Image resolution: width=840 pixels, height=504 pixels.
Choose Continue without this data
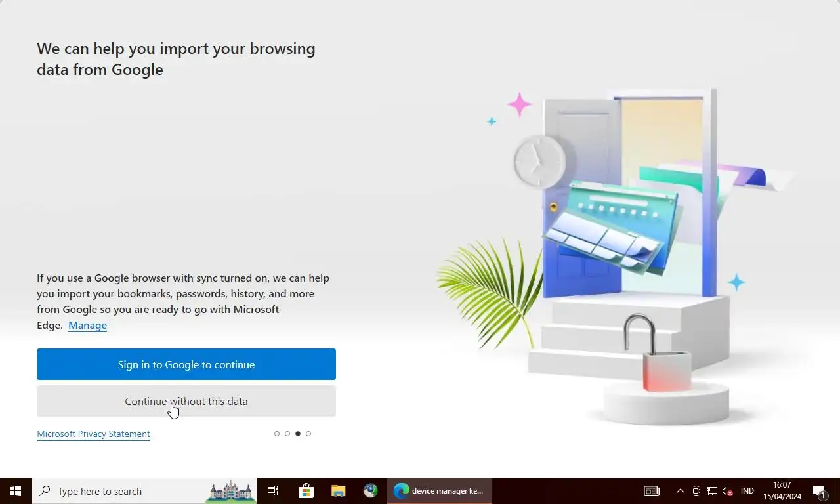(x=186, y=401)
